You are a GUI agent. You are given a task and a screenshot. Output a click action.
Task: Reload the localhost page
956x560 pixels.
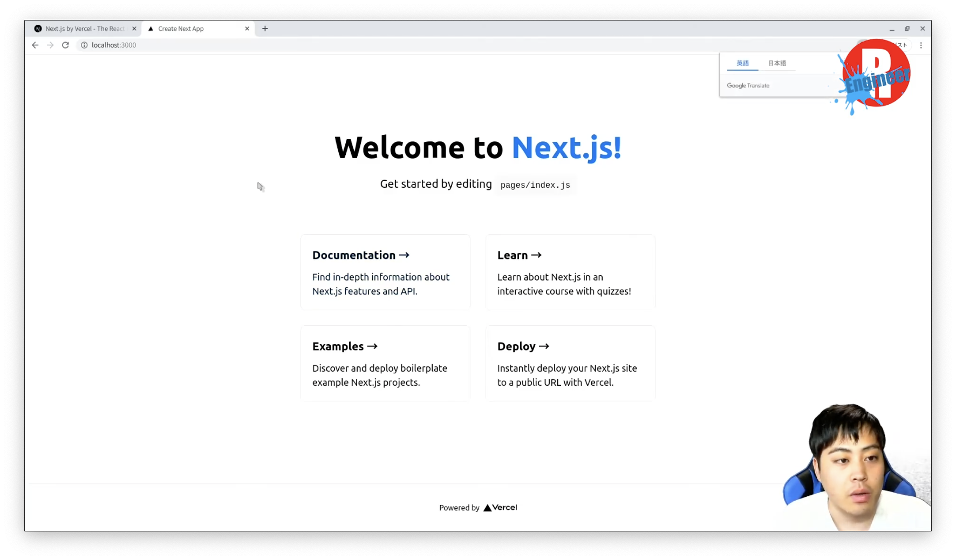click(x=65, y=45)
